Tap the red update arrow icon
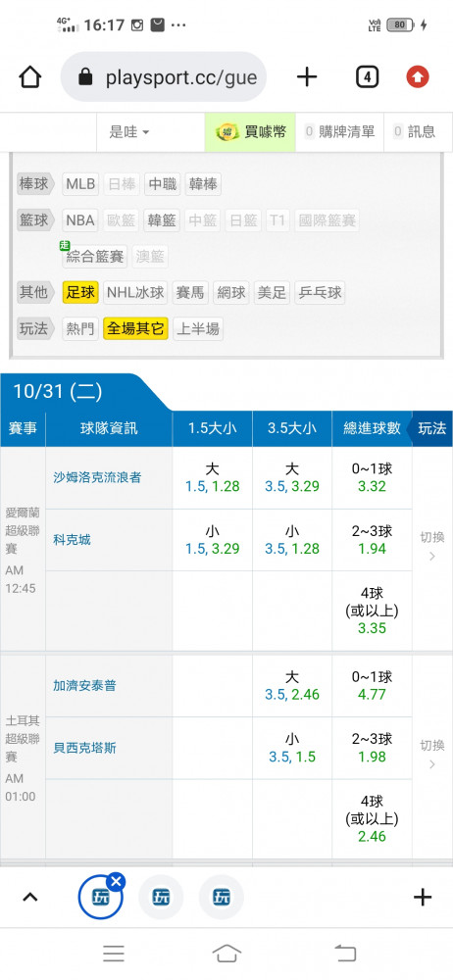This screenshot has width=453, height=980. 418,77
